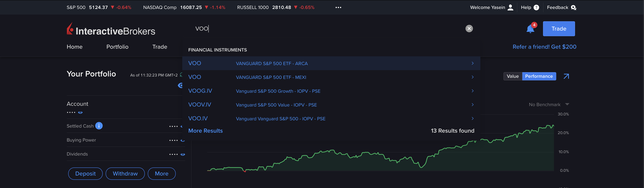Screen dimensions: 644x188
Task: Clear the search field with X icon
Action: click(x=469, y=29)
